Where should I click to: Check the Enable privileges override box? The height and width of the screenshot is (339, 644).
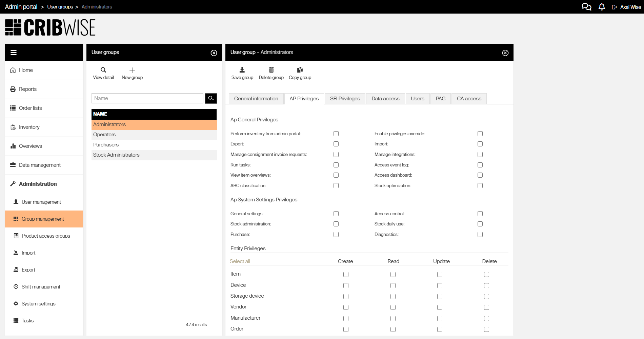(480, 134)
